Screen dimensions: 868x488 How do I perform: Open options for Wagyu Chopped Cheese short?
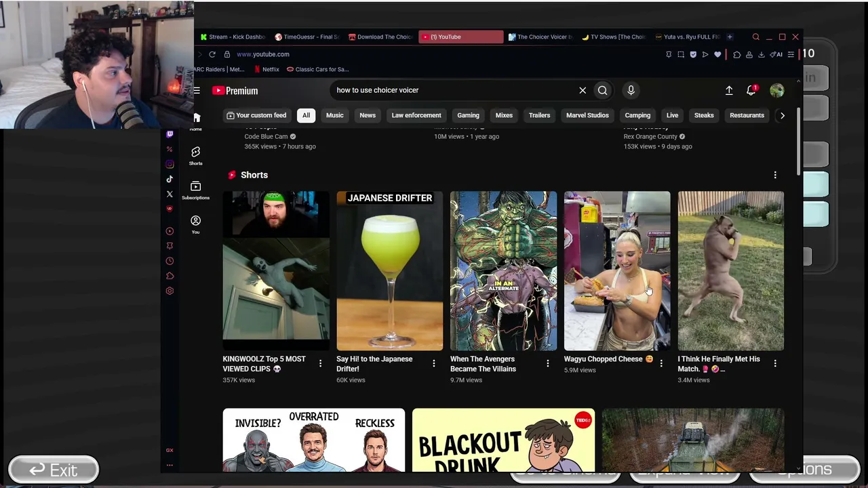[x=661, y=363]
